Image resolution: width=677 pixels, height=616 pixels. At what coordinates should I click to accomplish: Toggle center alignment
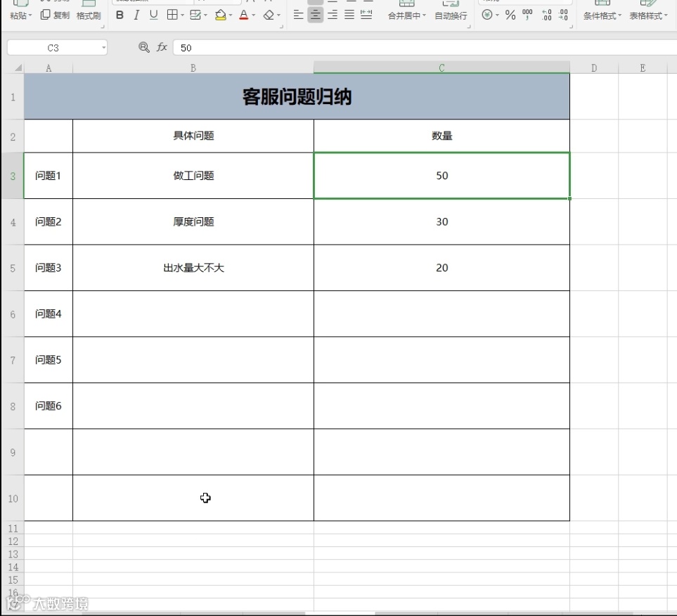(315, 15)
